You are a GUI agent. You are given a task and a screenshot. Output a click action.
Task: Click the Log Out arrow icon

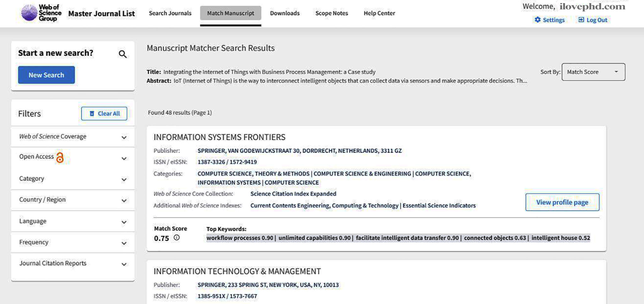tap(581, 20)
